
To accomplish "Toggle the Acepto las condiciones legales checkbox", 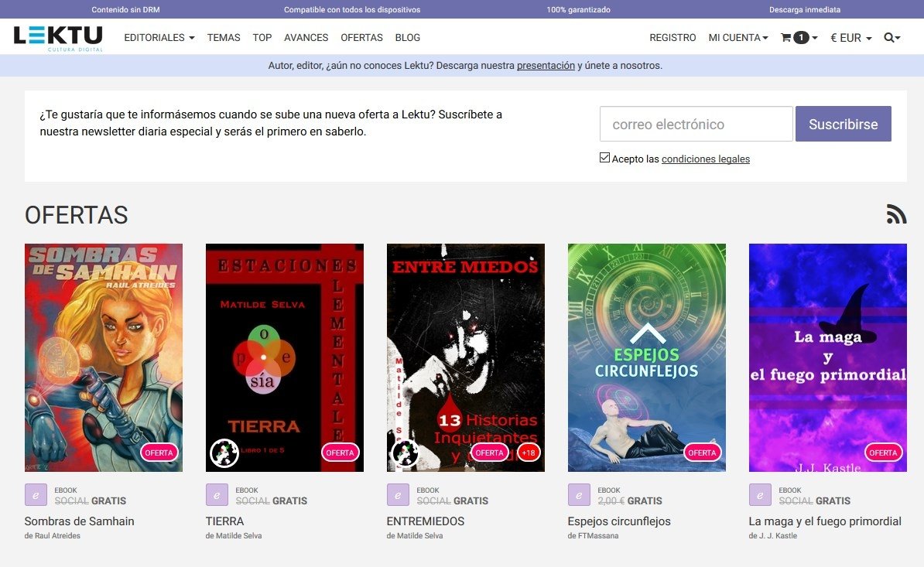I will click(x=604, y=157).
